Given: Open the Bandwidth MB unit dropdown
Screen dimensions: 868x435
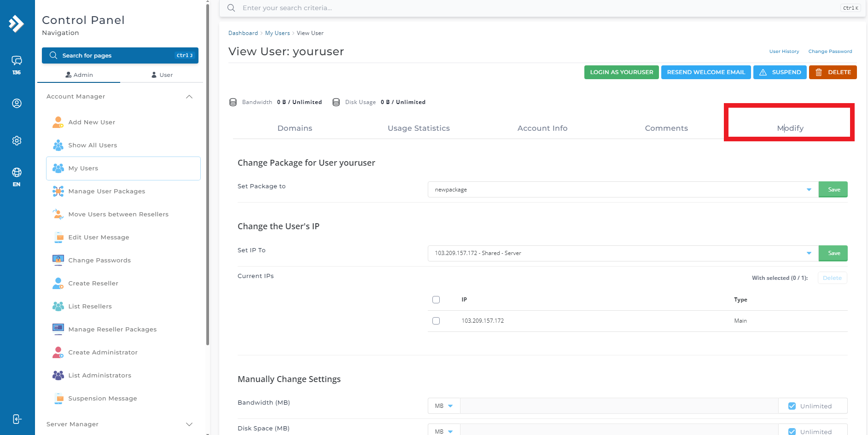Looking at the screenshot, I should [444, 406].
